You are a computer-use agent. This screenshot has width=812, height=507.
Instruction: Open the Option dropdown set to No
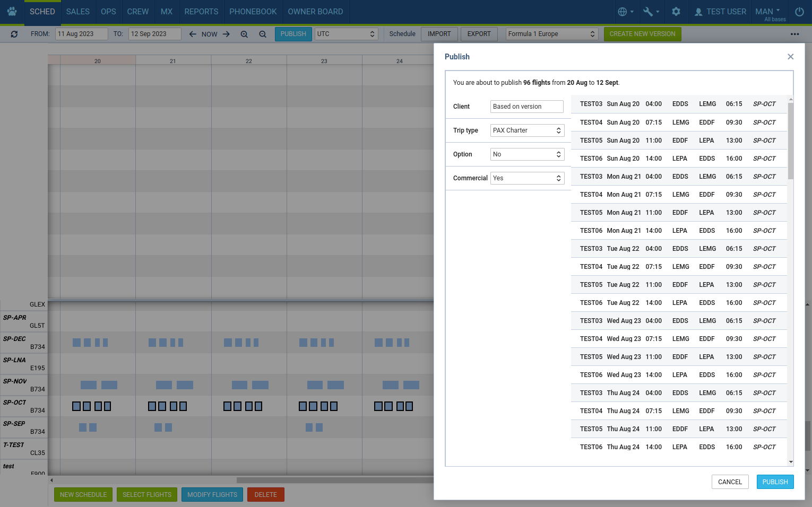pos(527,154)
